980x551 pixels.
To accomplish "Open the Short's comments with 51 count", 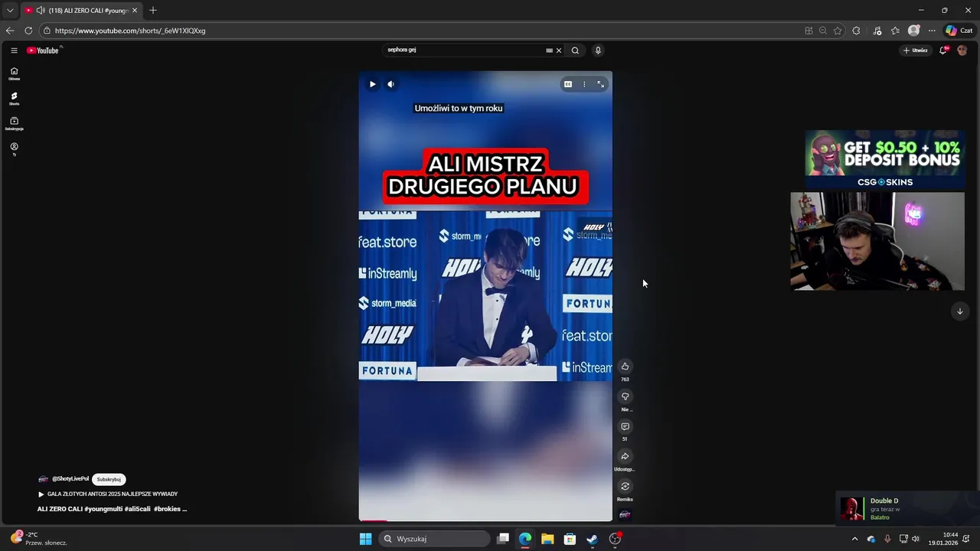I will tap(625, 426).
